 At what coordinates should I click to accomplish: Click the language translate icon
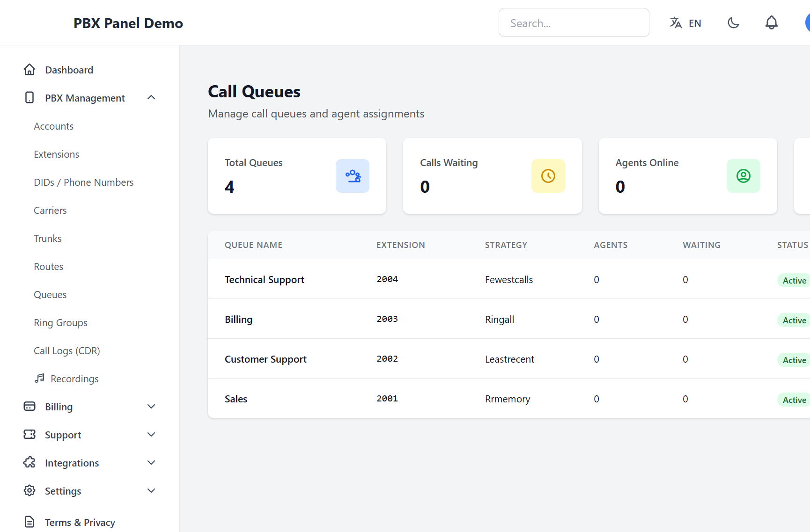tap(676, 22)
